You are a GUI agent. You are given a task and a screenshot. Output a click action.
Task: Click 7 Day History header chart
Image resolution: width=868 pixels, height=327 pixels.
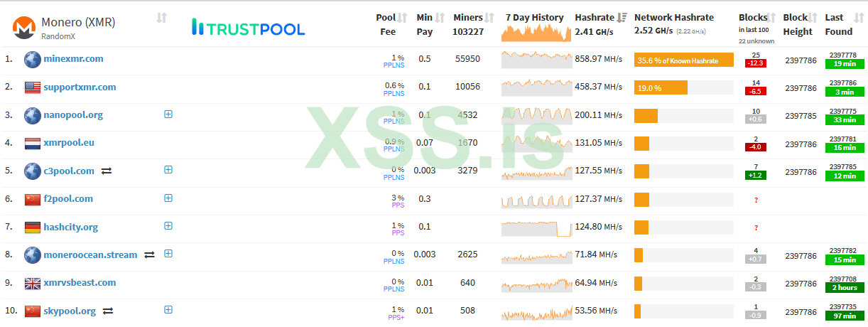[x=536, y=33]
